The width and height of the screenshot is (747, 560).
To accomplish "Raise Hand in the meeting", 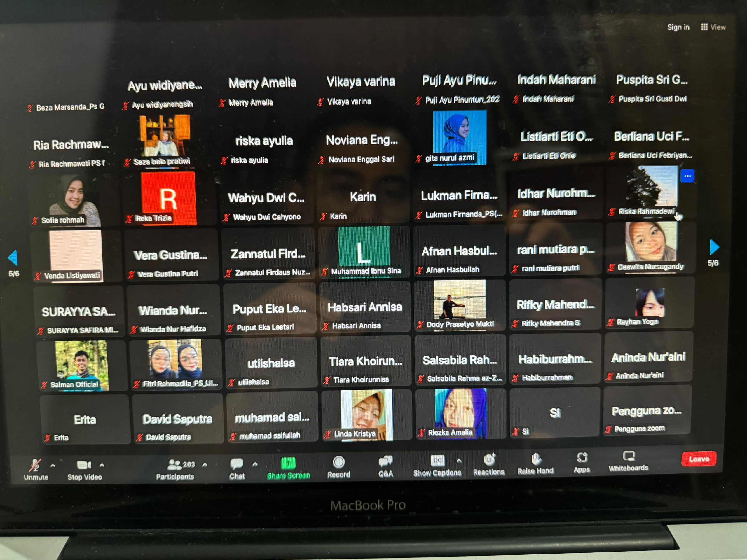I will point(536,462).
